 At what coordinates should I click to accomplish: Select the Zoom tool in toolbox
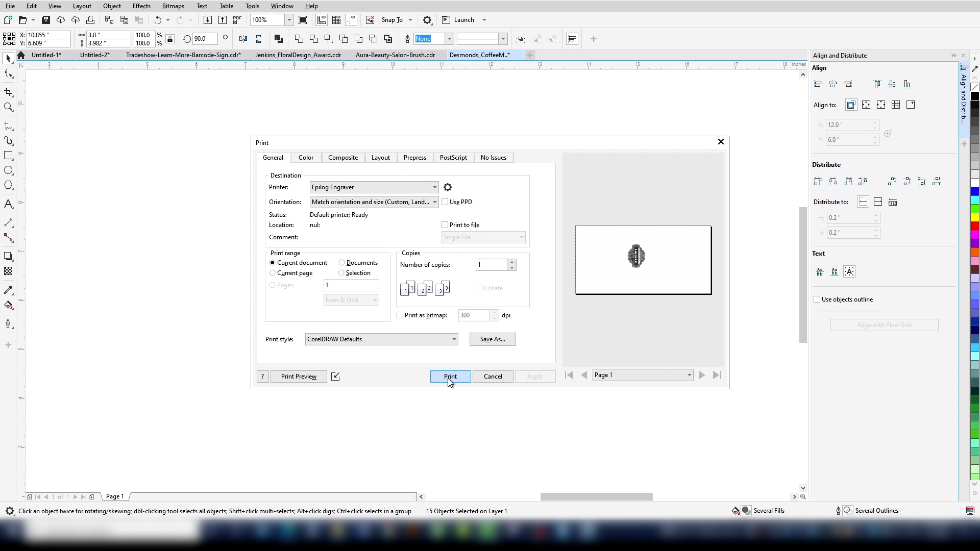(x=8, y=107)
